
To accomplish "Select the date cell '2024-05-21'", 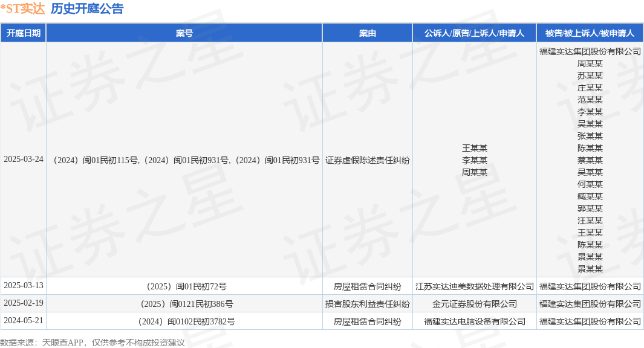I will pos(24,320).
